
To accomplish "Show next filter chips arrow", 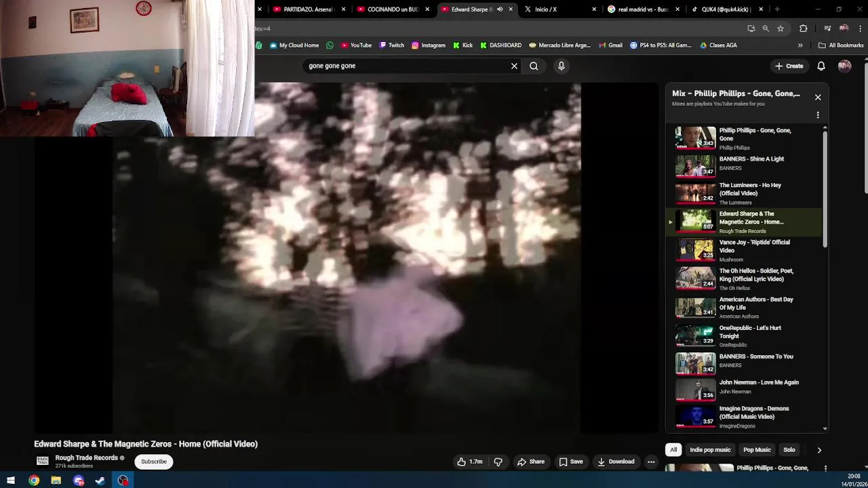I will pos(819,450).
